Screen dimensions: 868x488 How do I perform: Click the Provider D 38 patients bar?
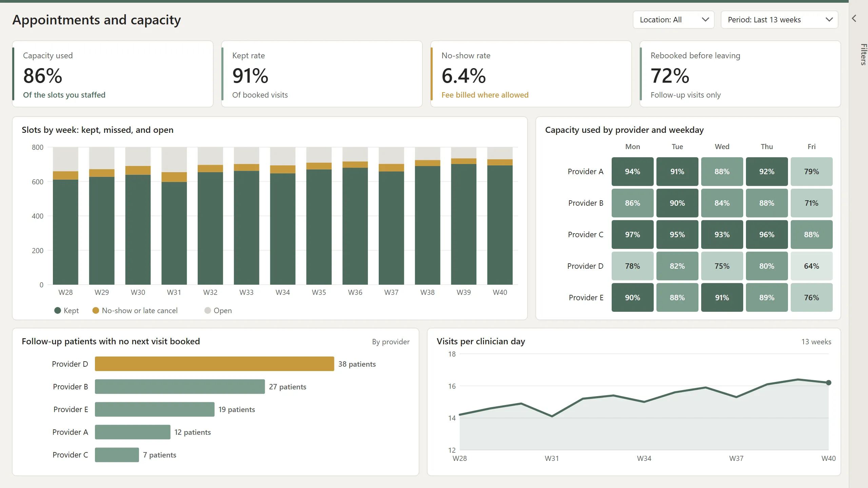(214, 364)
